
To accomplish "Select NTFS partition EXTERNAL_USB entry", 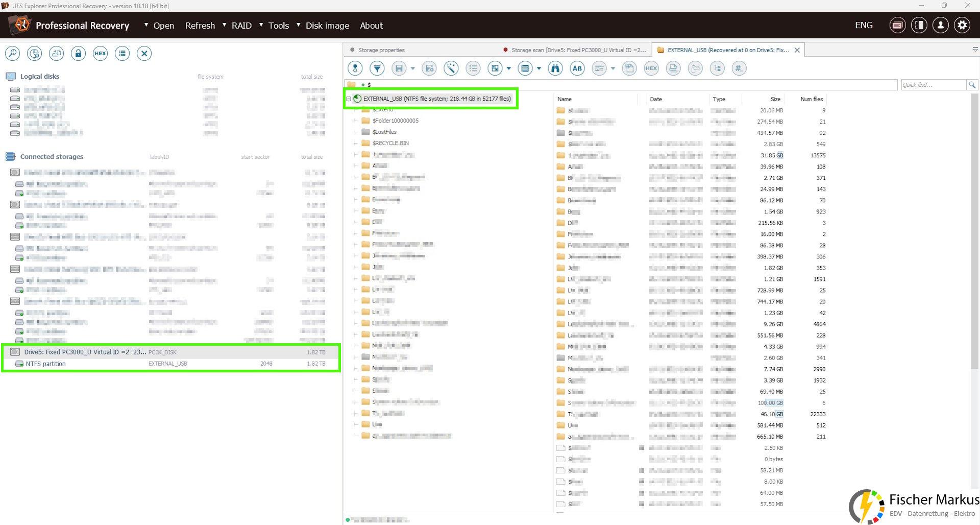I will tap(46, 364).
